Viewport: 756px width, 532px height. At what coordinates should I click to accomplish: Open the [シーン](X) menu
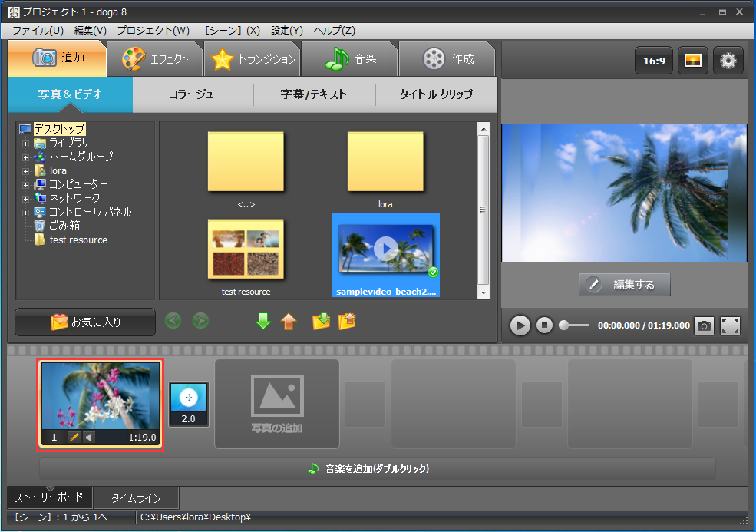(232, 31)
